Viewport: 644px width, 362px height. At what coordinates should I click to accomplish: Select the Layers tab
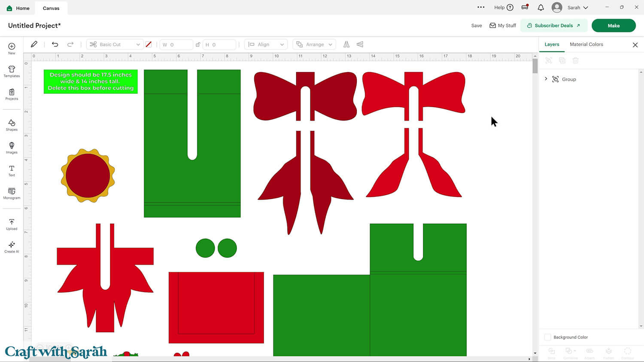point(552,44)
